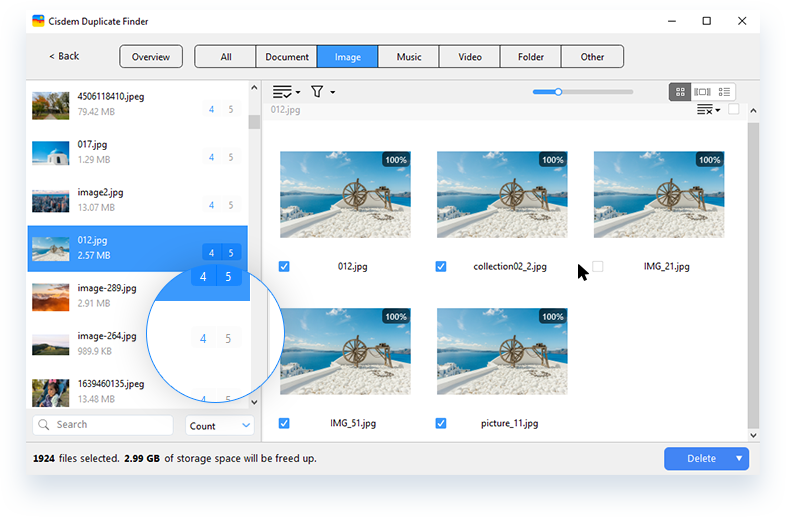Open the Count sort dropdown

(220, 426)
